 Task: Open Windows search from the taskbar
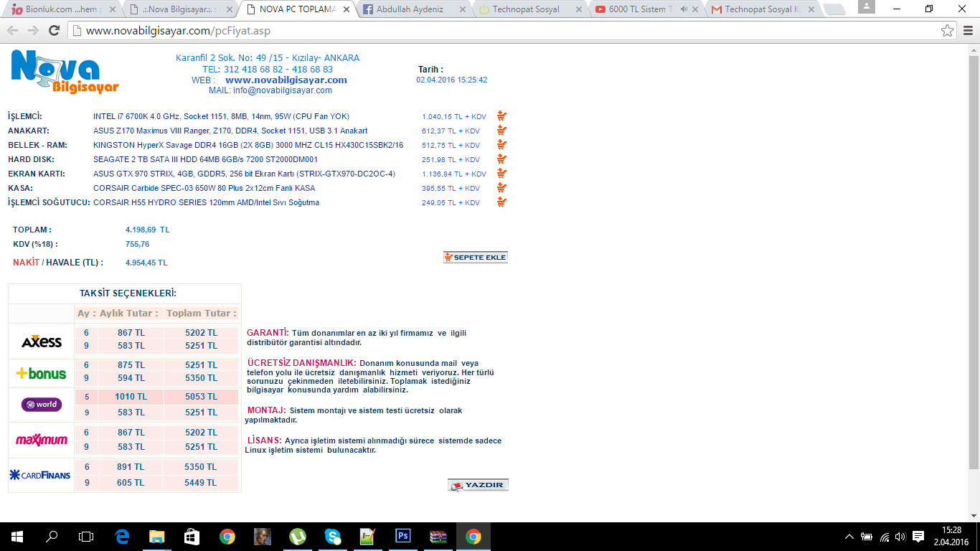[52, 536]
